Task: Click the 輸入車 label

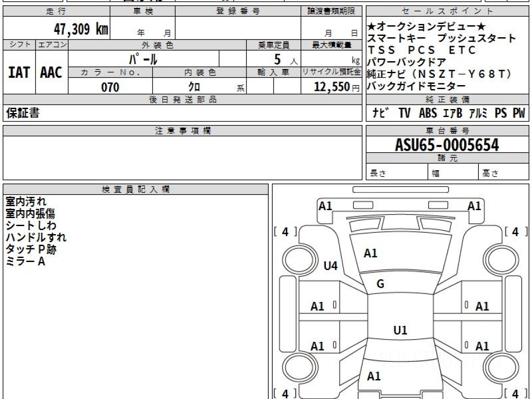Action: pos(274,72)
